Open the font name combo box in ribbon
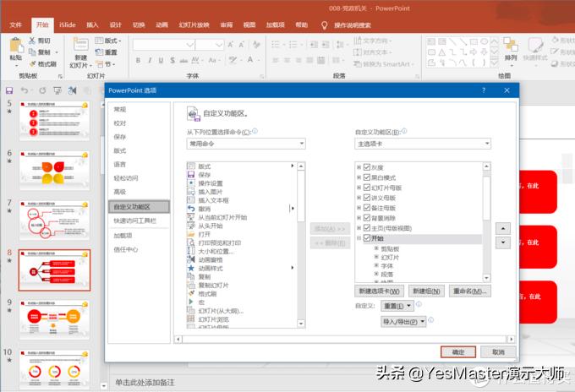Viewport: 575px width, 392px height. click(x=164, y=45)
